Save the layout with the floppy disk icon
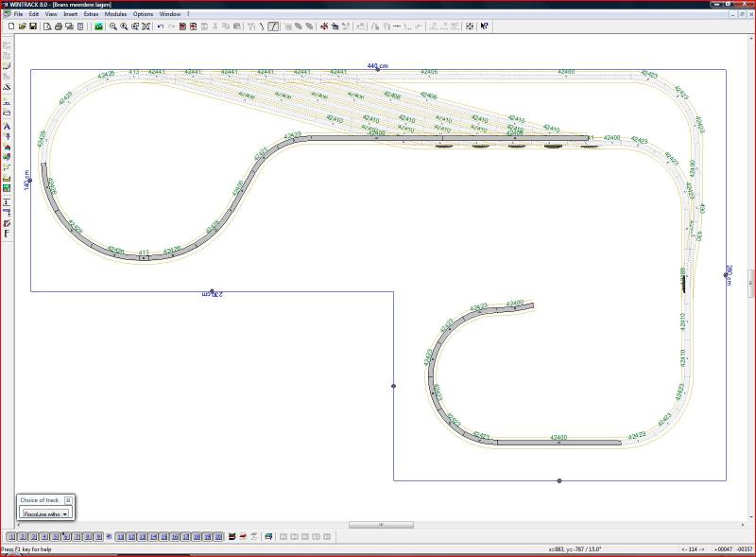The height and width of the screenshot is (557, 756). [33, 26]
